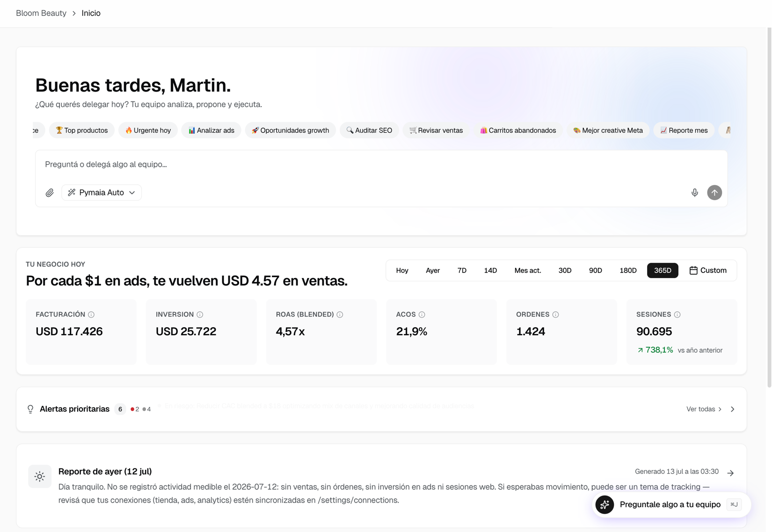Click the info icon next to INVERSION
Screen dimensions: 772x532
coord(200,315)
